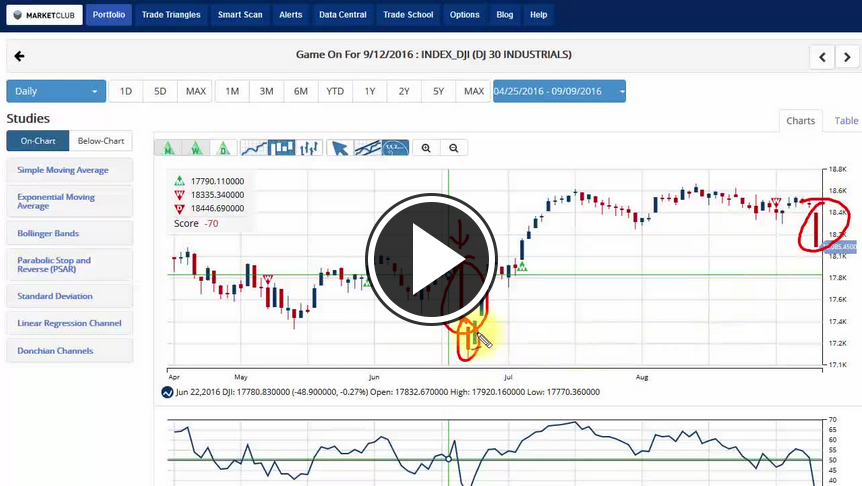862x486 pixels.
Task: Toggle the weekly Trade Triangle icon
Action: pyautogui.click(x=196, y=148)
